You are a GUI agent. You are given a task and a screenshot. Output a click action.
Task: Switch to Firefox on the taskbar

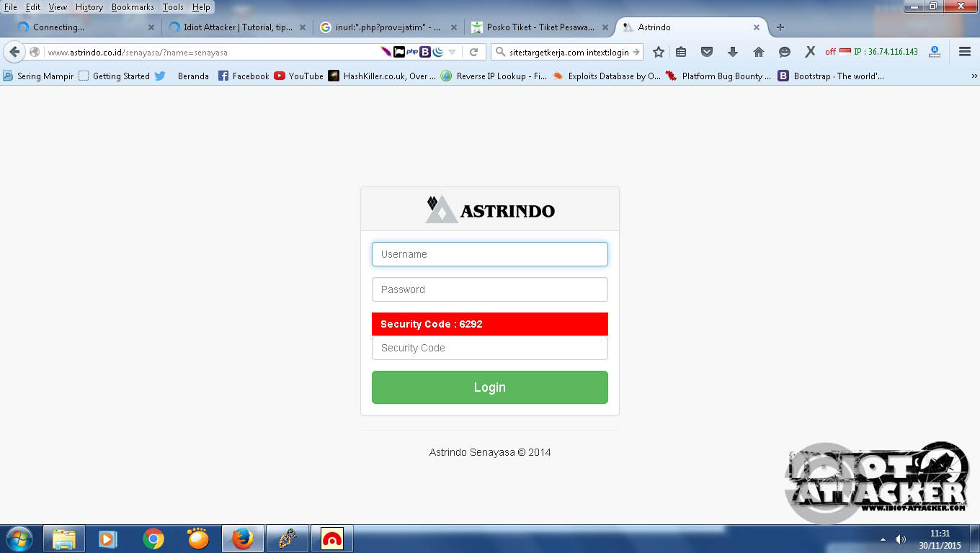[x=243, y=539]
